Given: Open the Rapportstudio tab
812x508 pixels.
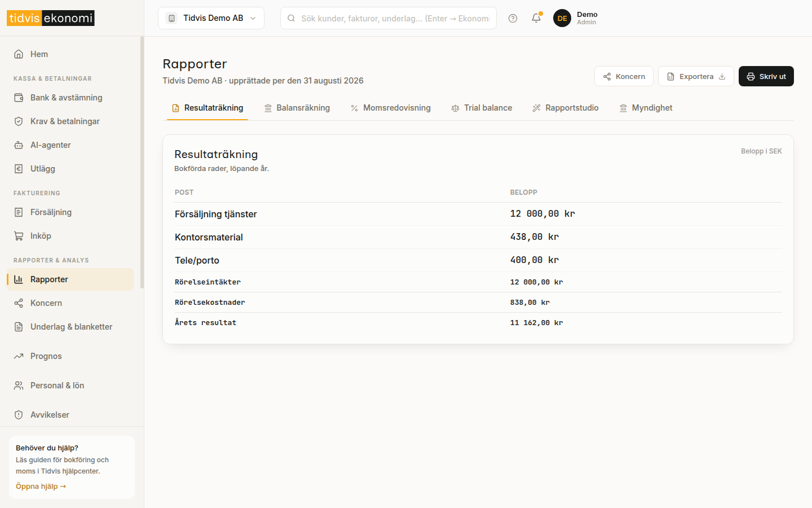Looking at the screenshot, I should tap(566, 108).
